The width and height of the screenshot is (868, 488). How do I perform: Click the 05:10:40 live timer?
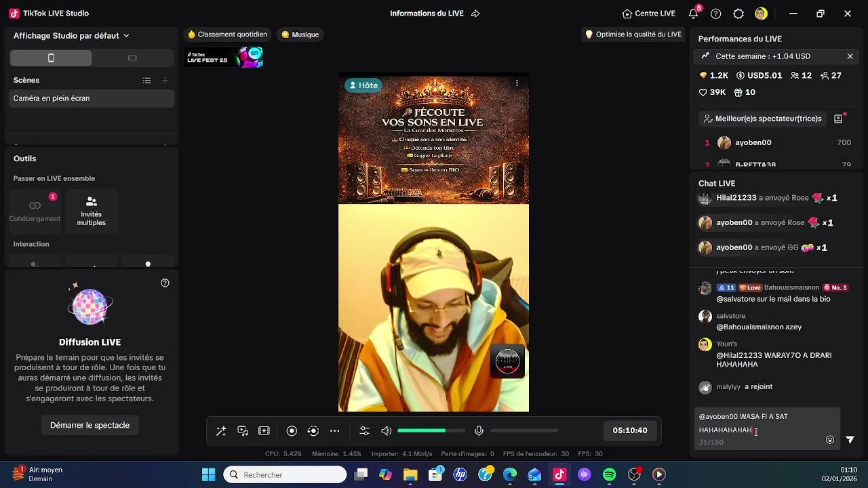(x=630, y=431)
